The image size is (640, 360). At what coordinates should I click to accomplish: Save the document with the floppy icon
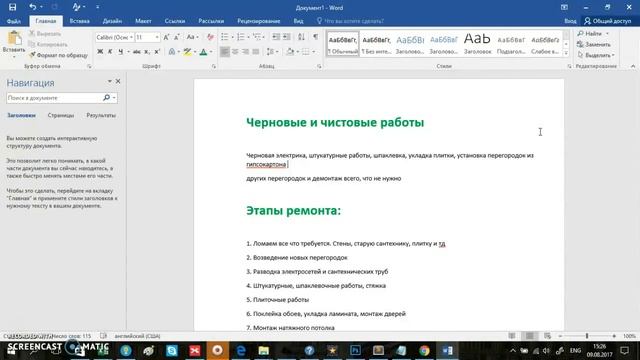click(13, 7)
